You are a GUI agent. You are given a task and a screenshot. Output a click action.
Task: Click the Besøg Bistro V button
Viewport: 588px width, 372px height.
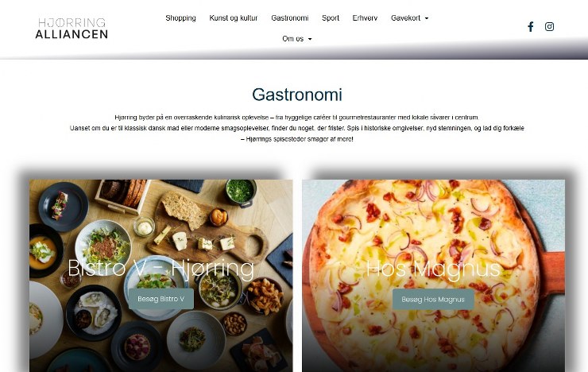(x=161, y=299)
